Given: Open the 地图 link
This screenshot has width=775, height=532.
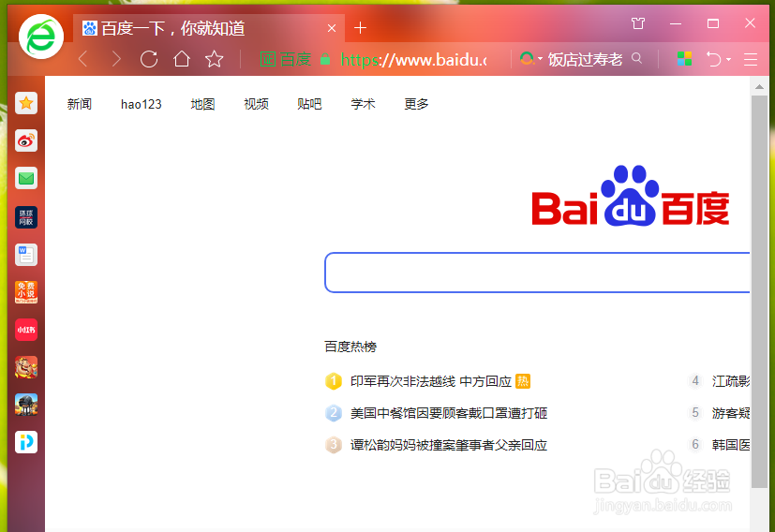Looking at the screenshot, I should (x=202, y=104).
